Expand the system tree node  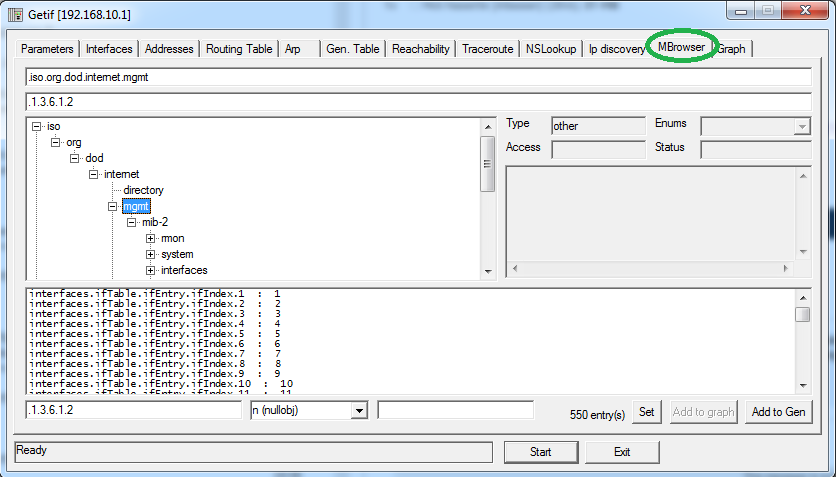(150, 254)
